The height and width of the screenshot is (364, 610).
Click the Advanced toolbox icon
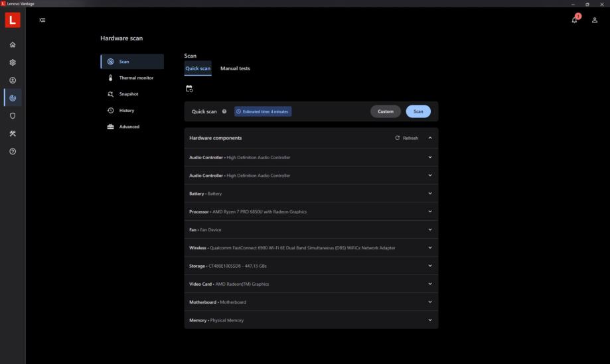pyautogui.click(x=110, y=127)
